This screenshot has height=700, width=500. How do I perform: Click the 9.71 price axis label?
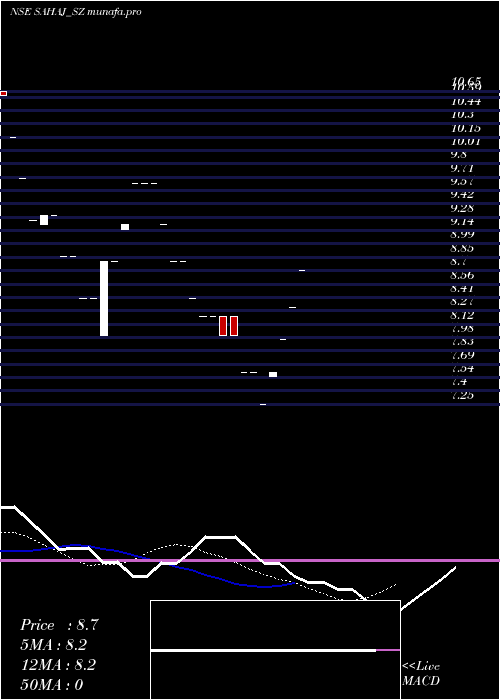[x=462, y=168]
